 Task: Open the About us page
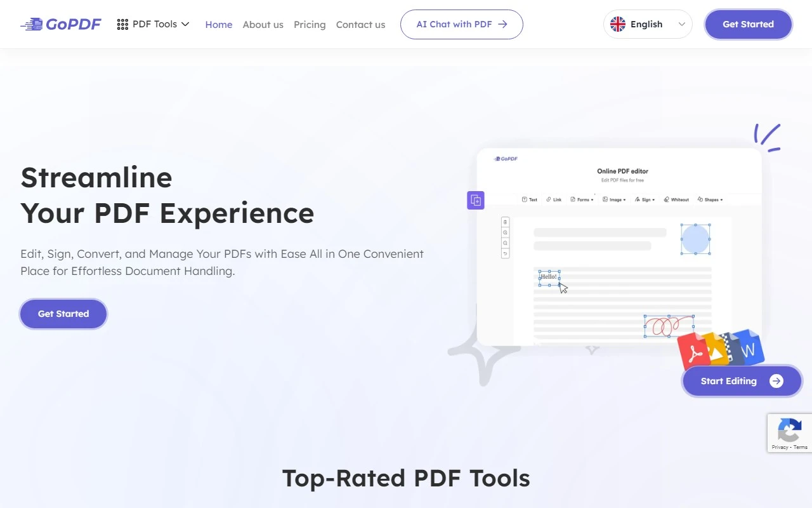pyautogui.click(x=263, y=24)
